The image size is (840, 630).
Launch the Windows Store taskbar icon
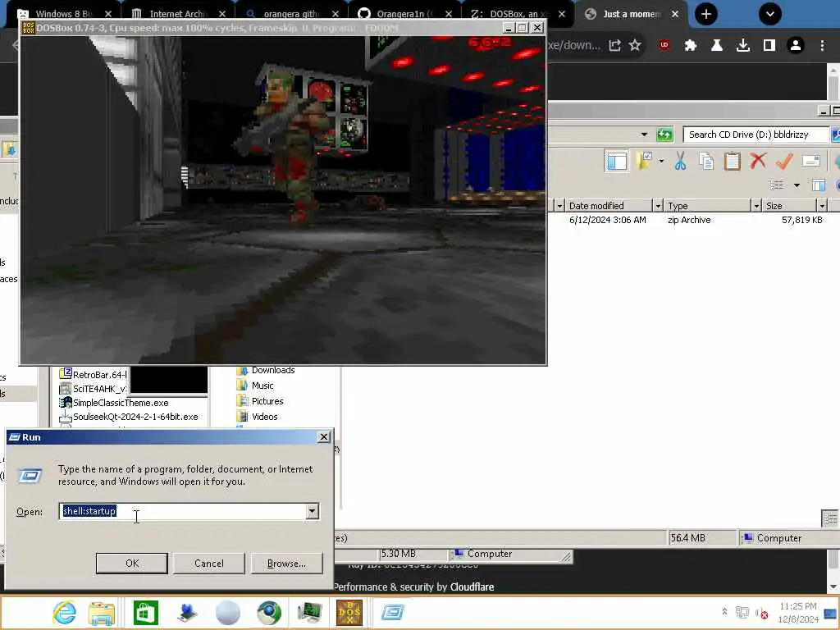pyautogui.click(x=145, y=612)
